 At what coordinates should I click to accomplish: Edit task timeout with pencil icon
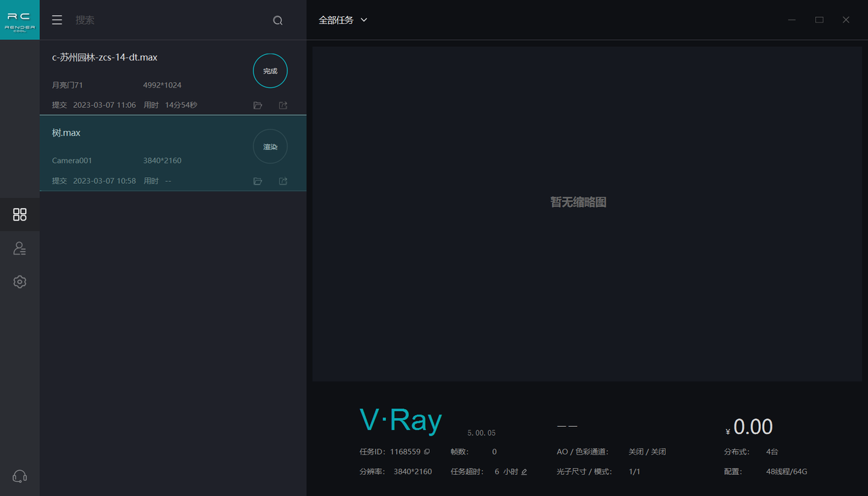coord(524,472)
